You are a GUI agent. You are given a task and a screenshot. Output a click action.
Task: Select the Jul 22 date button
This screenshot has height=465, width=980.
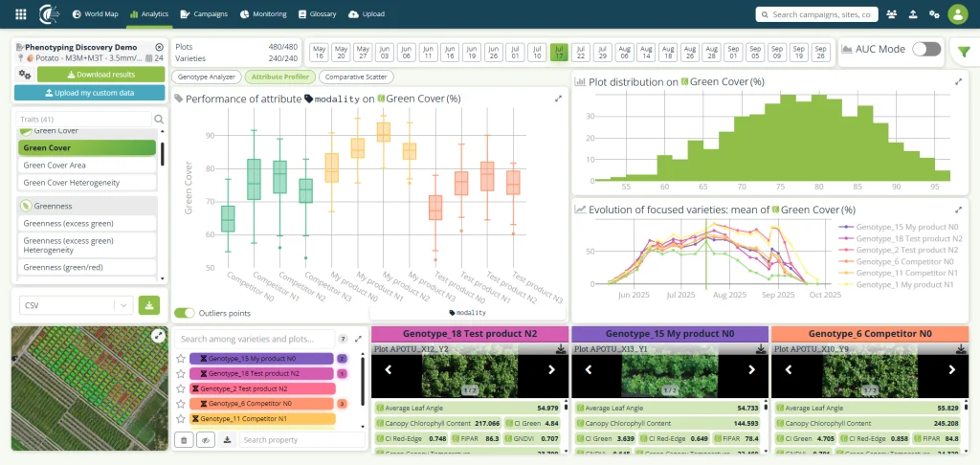click(581, 52)
